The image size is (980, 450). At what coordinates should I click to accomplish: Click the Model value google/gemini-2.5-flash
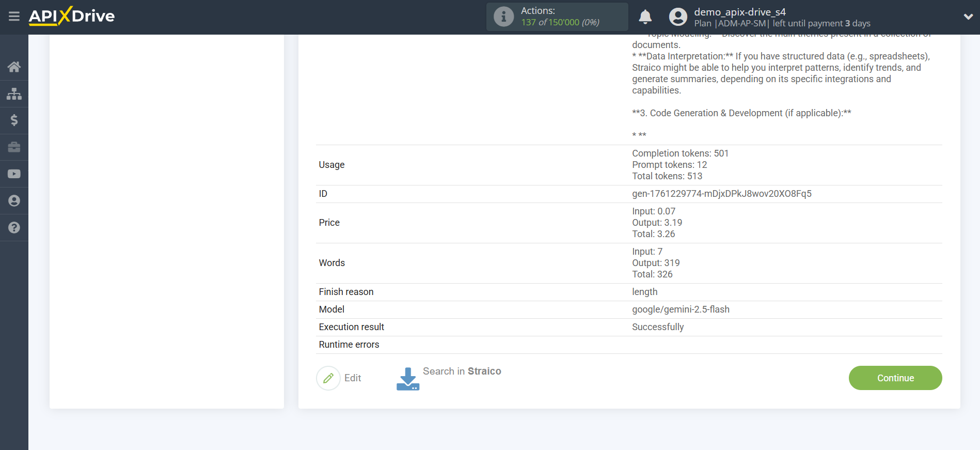(x=681, y=309)
